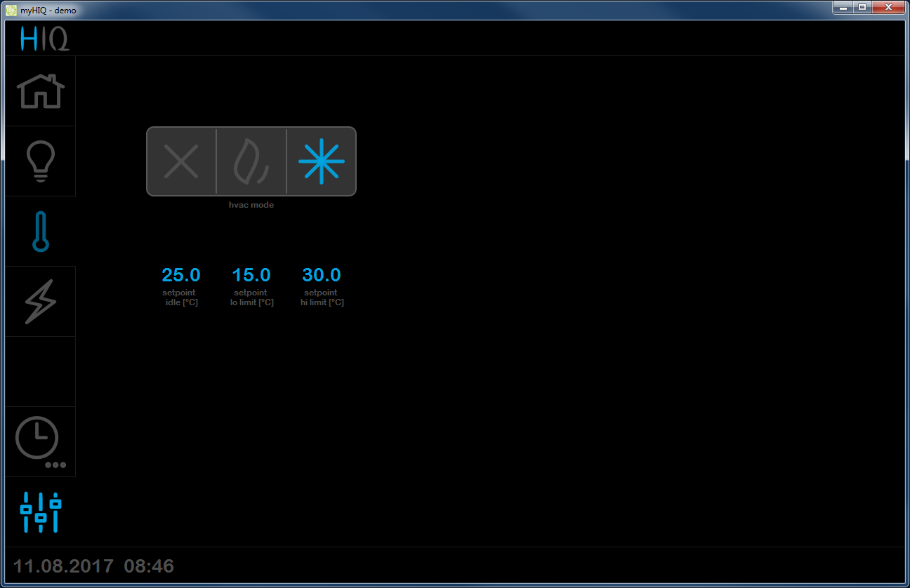The height and width of the screenshot is (588, 910).
Task: Click the 25.0 idle setpoint value
Action: click(181, 275)
